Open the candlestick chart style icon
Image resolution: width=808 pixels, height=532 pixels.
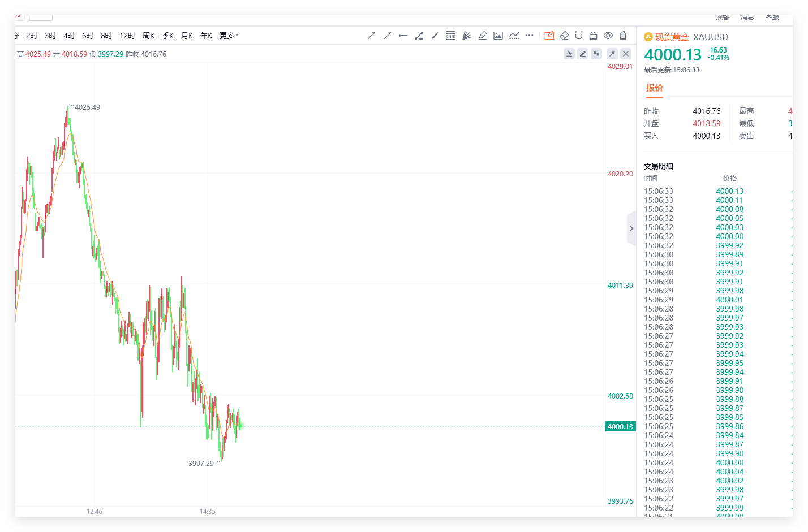596,54
